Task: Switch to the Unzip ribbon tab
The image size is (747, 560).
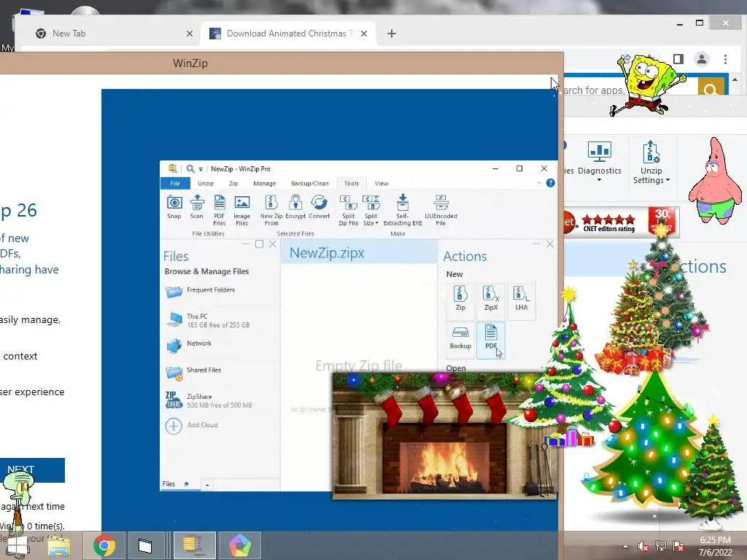Action: (x=206, y=183)
